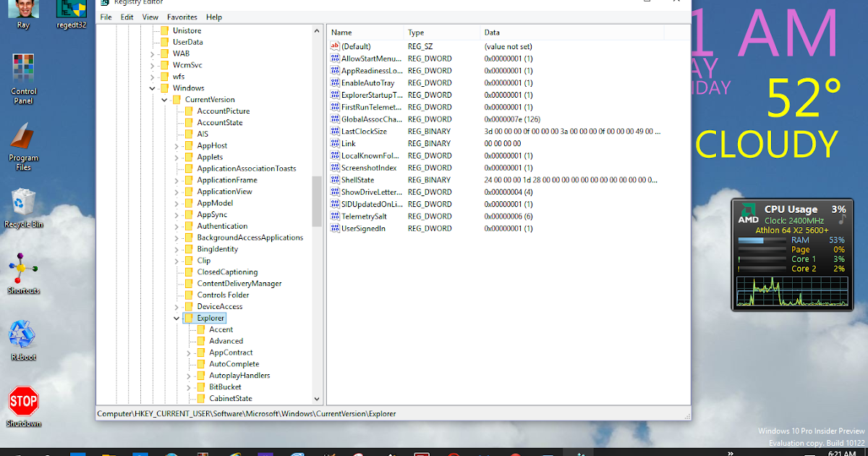The image size is (868, 456).
Task: Select the ClosedCaptioning key
Action: (x=227, y=272)
